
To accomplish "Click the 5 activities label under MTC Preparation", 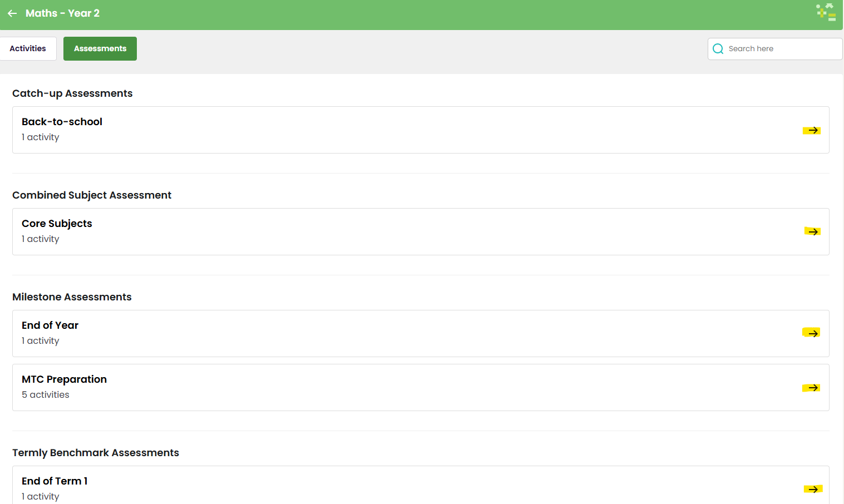I will coord(46,395).
